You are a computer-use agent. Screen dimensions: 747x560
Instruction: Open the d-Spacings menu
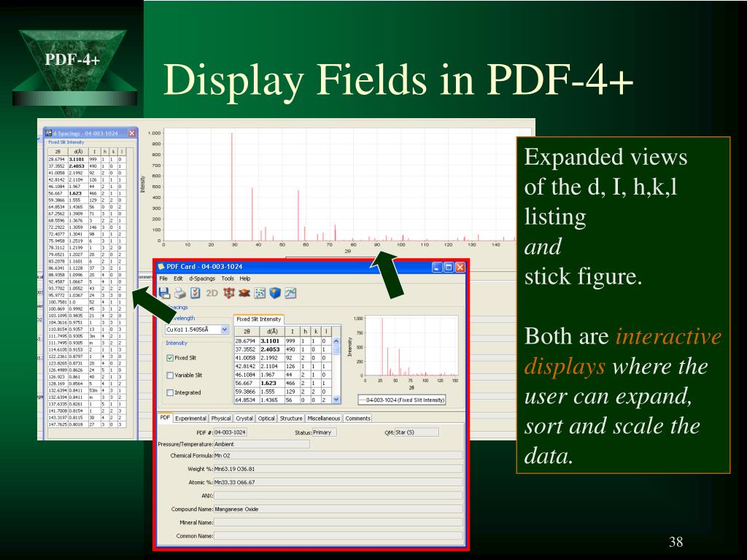[202, 279]
